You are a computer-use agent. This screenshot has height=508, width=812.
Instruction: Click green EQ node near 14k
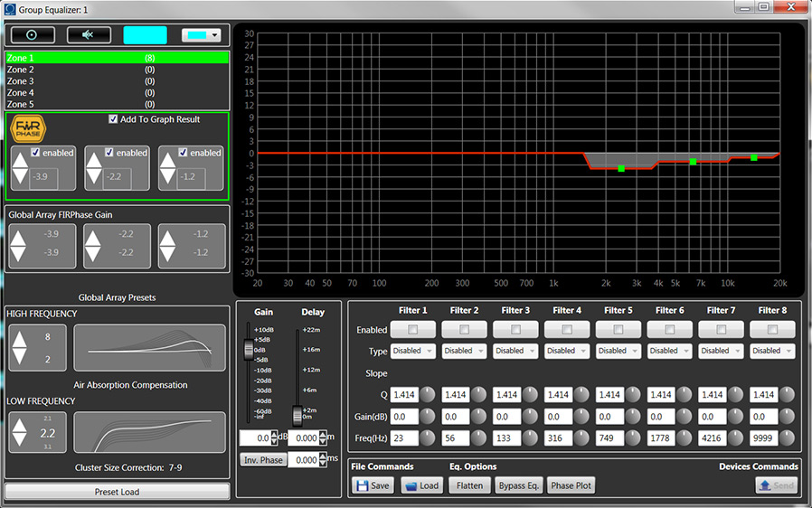pos(754,157)
